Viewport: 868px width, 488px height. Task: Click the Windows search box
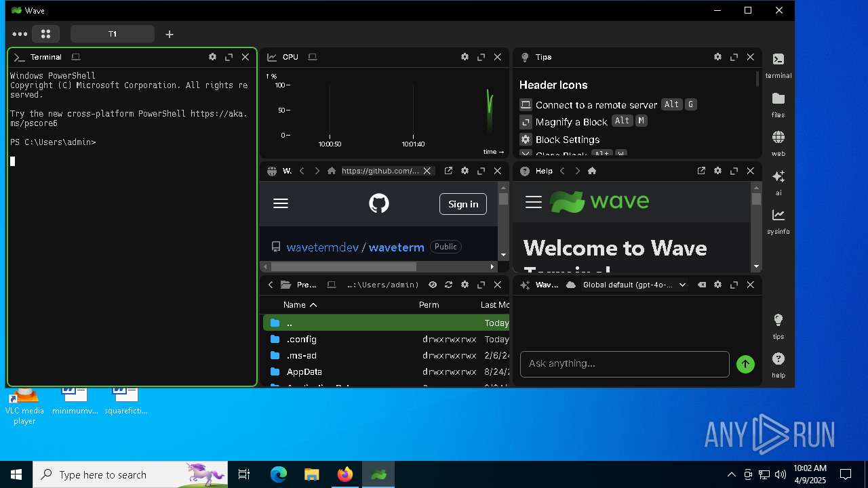point(130,474)
